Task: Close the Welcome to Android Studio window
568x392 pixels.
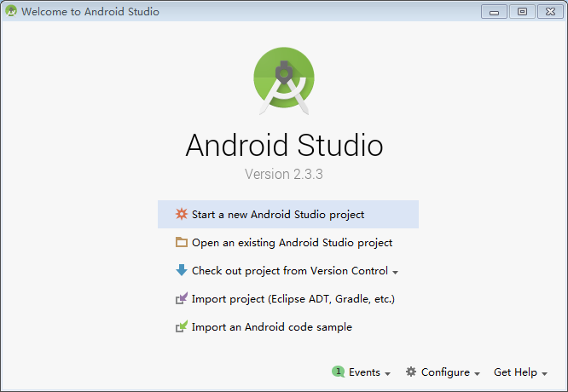Action: [548, 11]
